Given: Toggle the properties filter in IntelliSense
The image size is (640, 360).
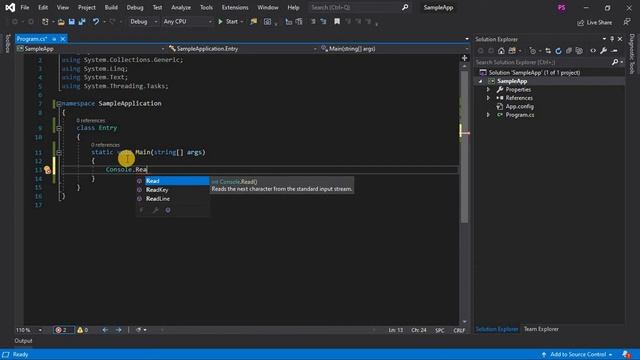Looking at the screenshot, I should [155, 210].
